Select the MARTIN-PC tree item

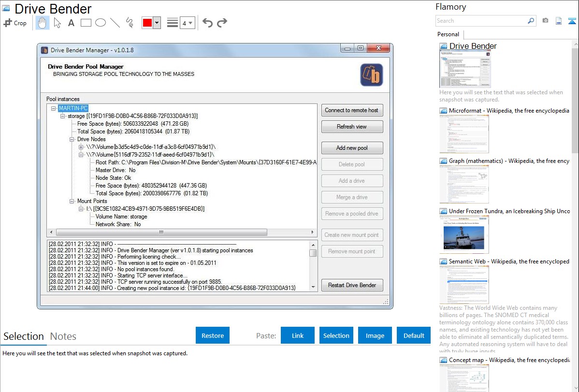click(x=73, y=108)
